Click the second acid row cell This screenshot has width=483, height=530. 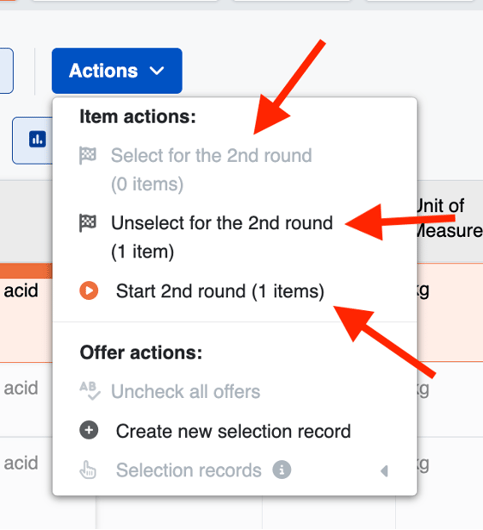[x=21, y=388]
